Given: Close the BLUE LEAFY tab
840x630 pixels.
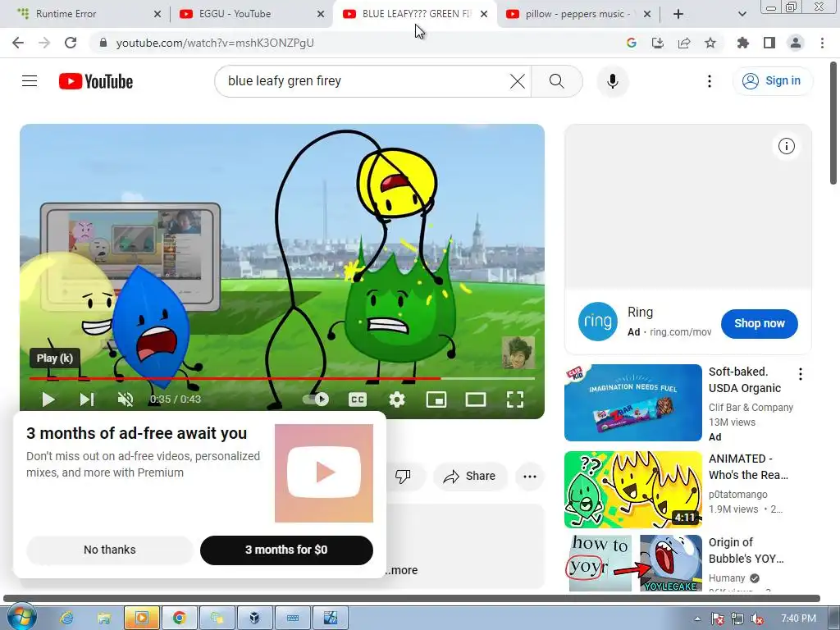Looking at the screenshot, I should click(x=484, y=14).
